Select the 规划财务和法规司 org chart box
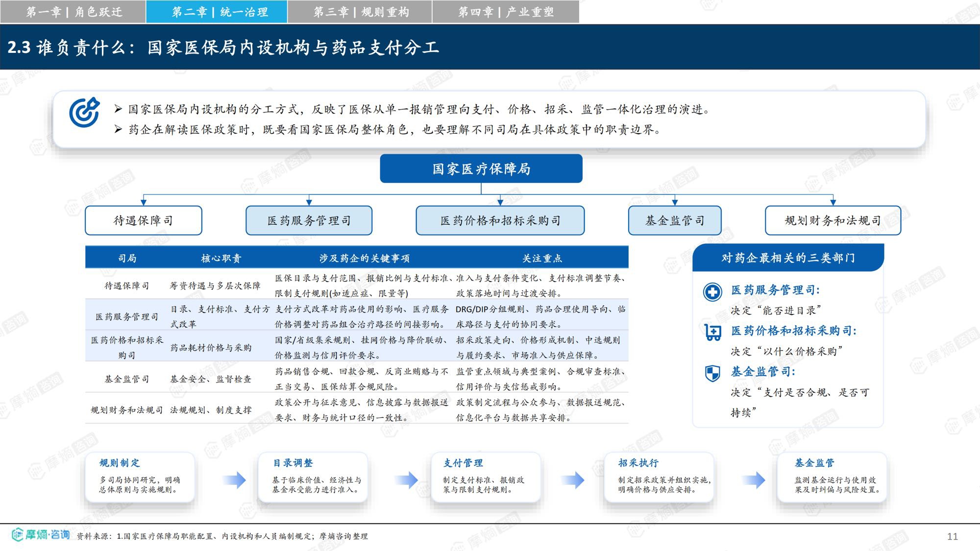Screen dimensions: 980x551 [x=833, y=220]
